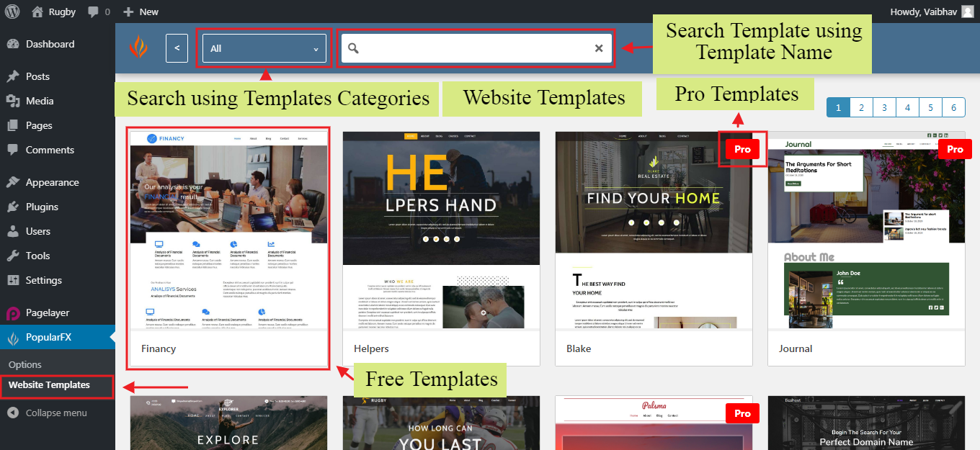The height and width of the screenshot is (450, 980).
Task: Select the Palsma template thumbnail
Action: tap(654, 423)
